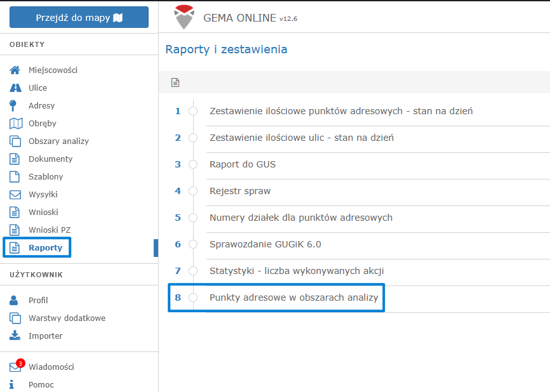Image resolution: width=550 pixels, height=392 pixels.
Task: Open the Miejscowości menu item
Action: (53, 70)
